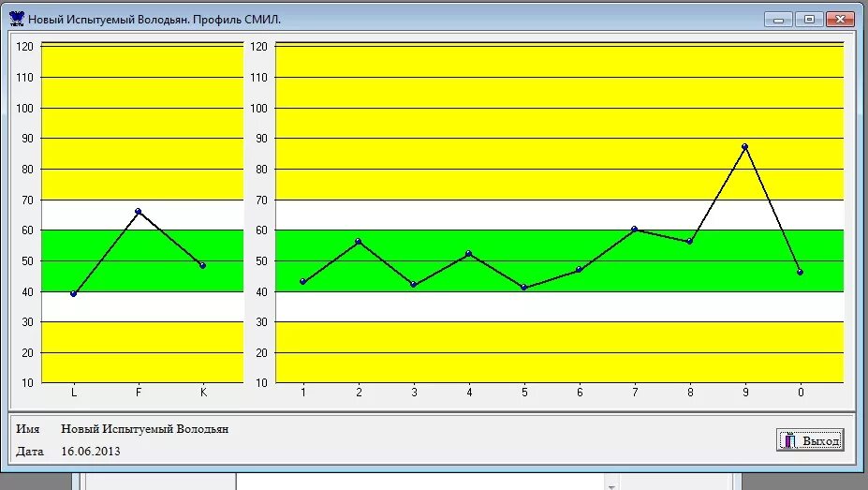Click the date value 16.06.2013
868x490 pixels.
point(91,452)
